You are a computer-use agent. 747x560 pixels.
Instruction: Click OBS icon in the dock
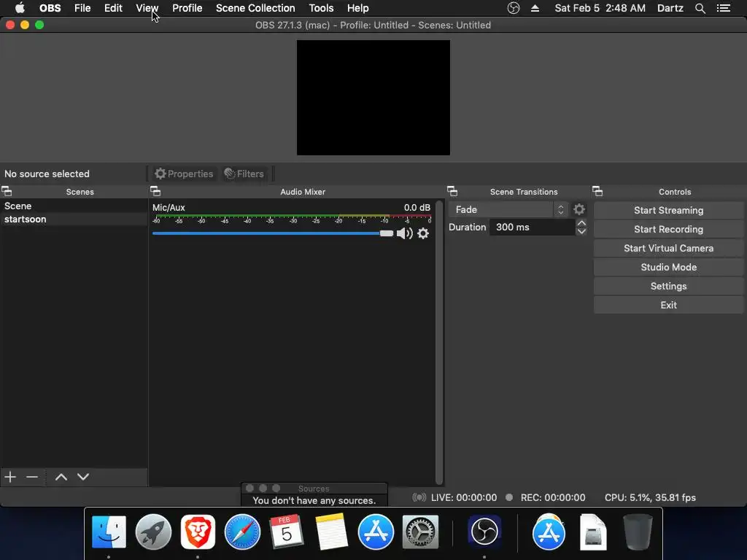[484, 531]
